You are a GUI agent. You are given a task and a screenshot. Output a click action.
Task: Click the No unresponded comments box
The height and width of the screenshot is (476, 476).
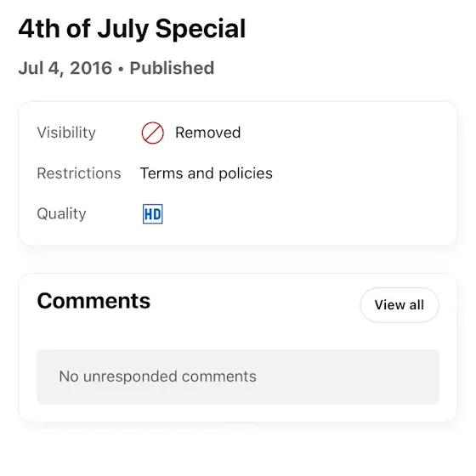(238, 377)
